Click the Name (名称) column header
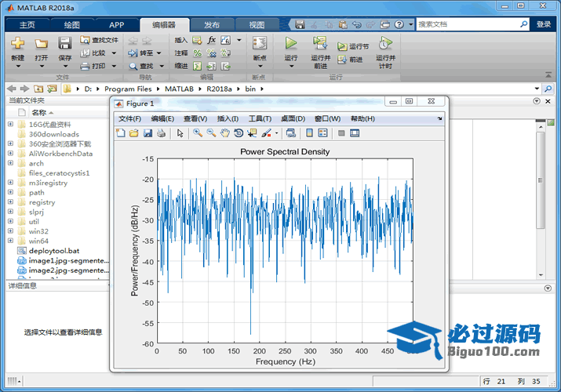 (39, 113)
